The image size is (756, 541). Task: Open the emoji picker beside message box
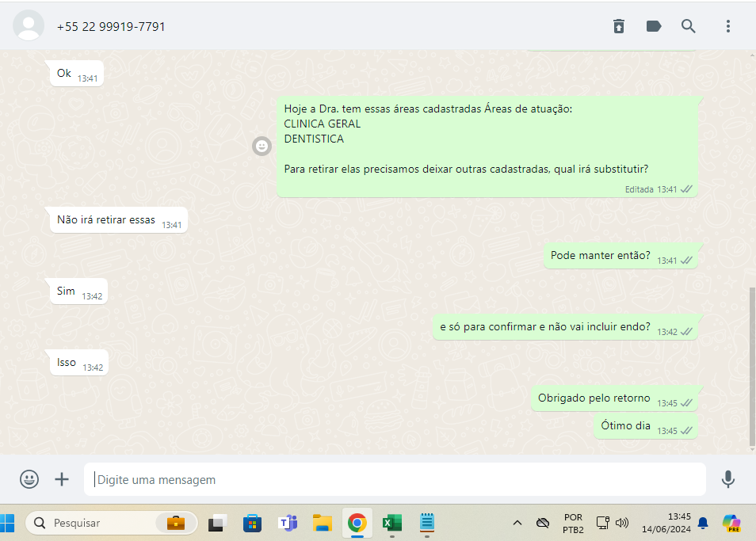pos(29,479)
